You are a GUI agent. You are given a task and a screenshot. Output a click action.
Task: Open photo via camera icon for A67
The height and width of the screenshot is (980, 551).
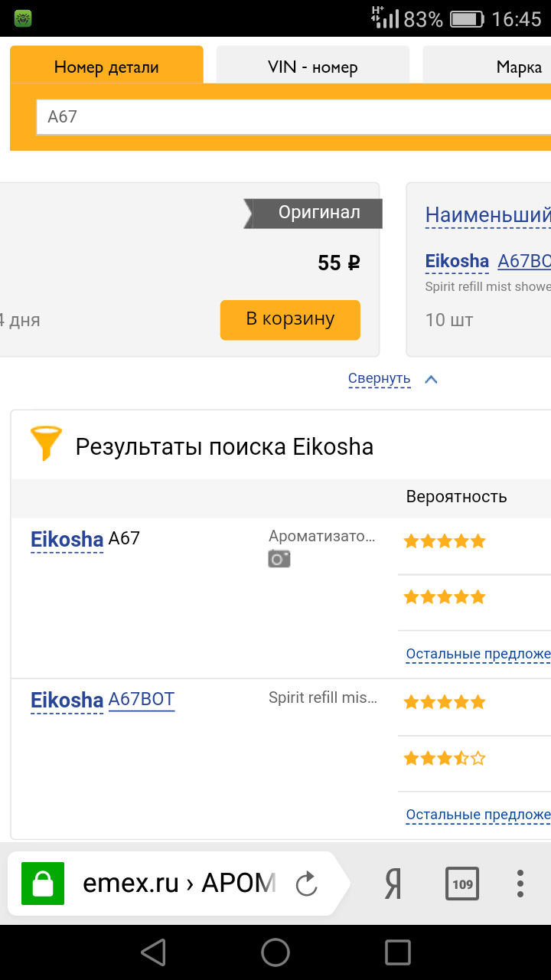point(279,559)
